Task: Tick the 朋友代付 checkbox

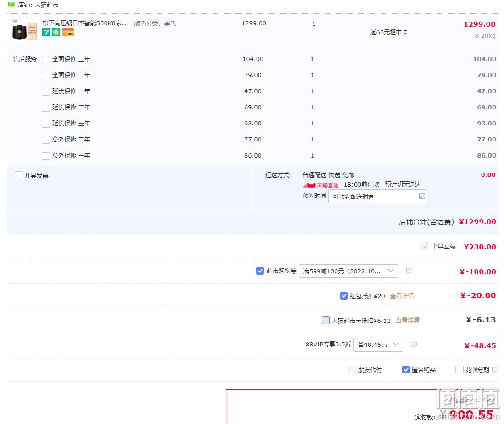Action: [x=352, y=370]
